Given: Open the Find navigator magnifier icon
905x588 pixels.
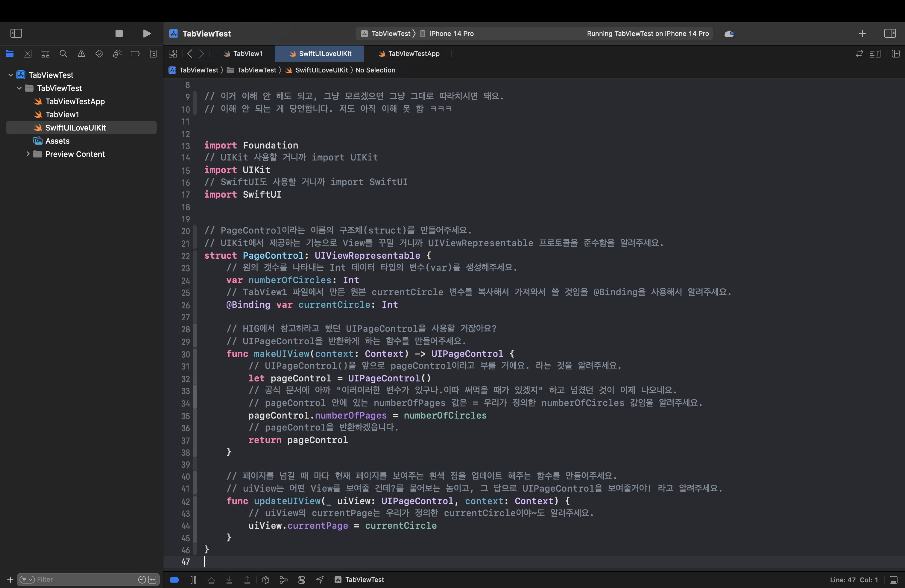Looking at the screenshot, I should [63, 54].
